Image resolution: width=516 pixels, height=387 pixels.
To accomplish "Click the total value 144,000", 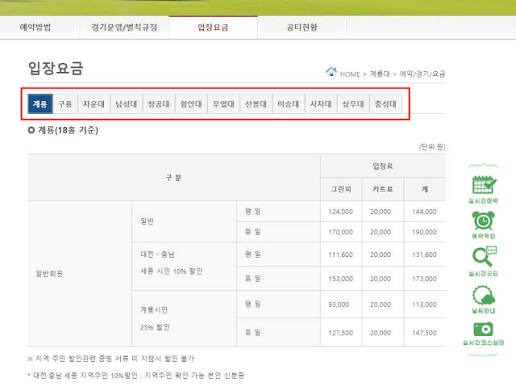I will coord(424,211).
